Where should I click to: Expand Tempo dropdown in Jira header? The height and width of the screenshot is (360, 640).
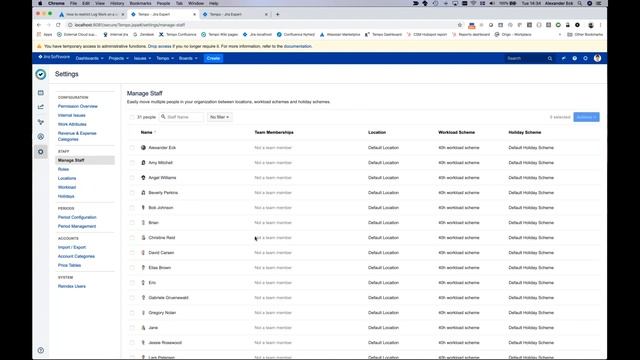[165, 58]
